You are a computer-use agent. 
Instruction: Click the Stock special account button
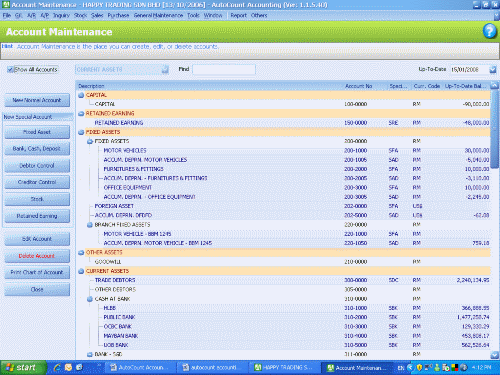[x=37, y=199]
